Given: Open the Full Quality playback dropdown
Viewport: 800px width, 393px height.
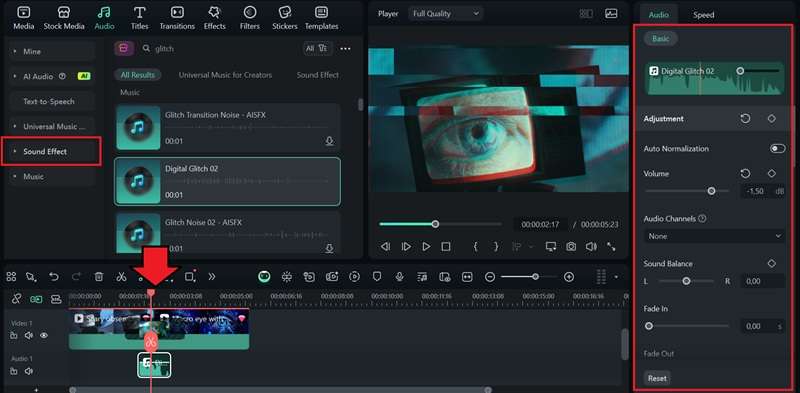Looking at the screenshot, I should pos(446,14).
